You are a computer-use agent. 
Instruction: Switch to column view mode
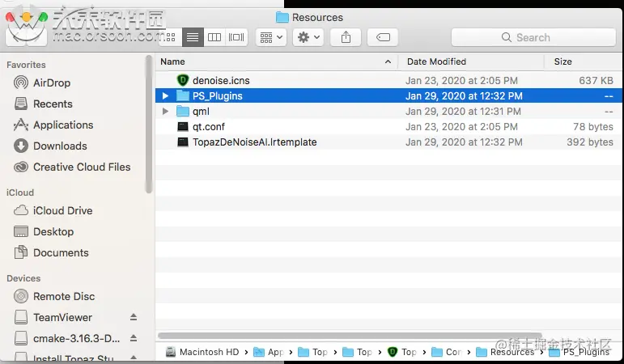click(x=214, y=37)
